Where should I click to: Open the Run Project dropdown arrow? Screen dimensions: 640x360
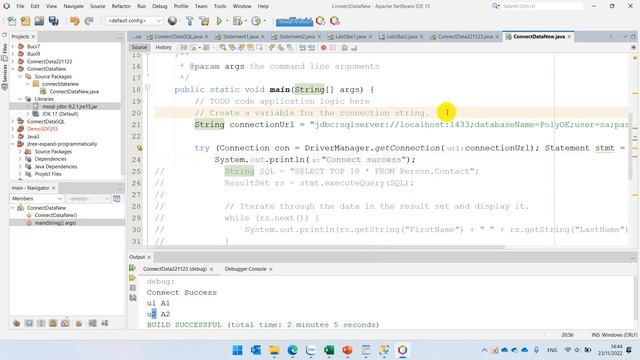[227, 21]
